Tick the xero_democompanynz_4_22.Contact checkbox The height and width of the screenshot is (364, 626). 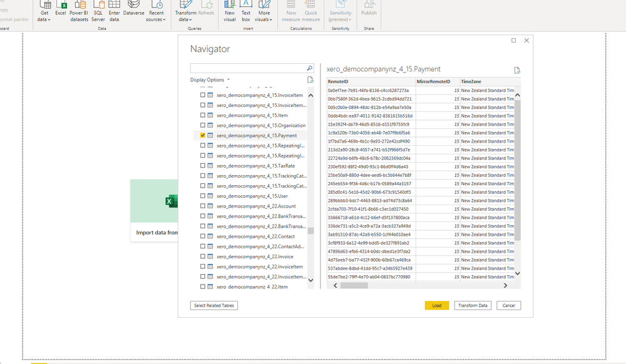tap(203, 236)
